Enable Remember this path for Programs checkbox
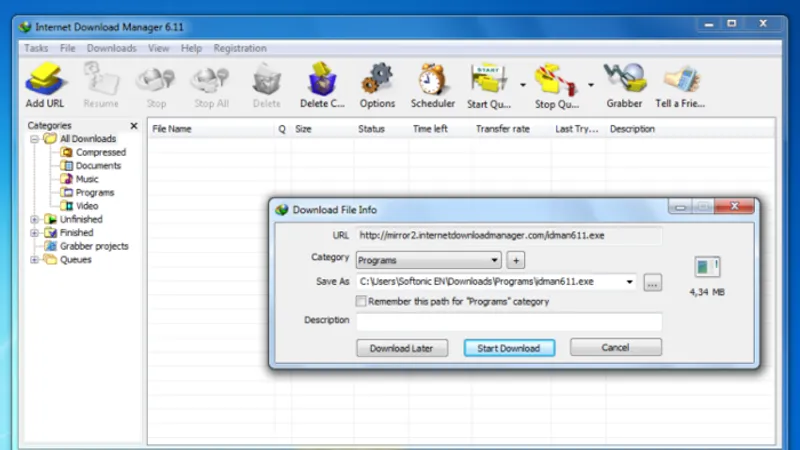Image resolution: width=800 pixels, height=450 pixels. (x=361, y=302)
